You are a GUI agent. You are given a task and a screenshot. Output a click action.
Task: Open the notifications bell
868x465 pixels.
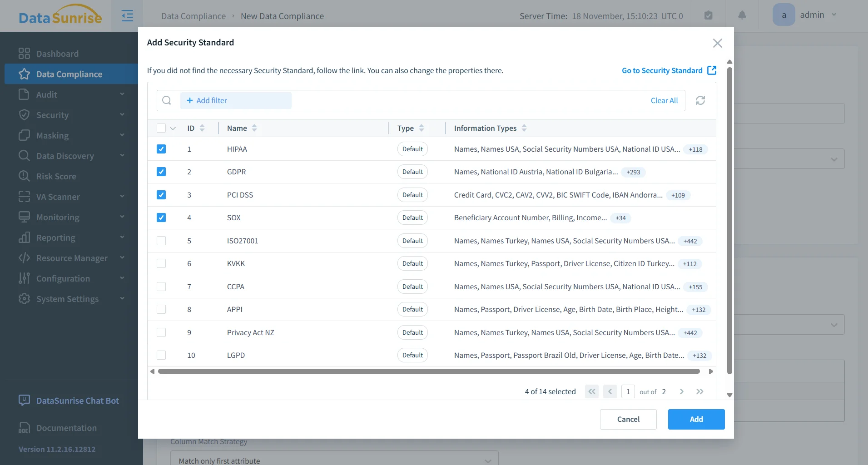tap(741, 15)
